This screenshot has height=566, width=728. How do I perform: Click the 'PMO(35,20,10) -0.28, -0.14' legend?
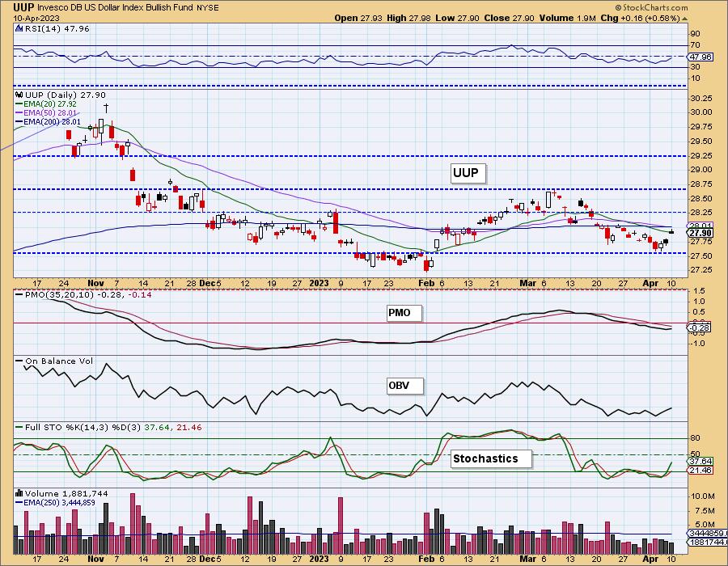(x=88, y=294)
